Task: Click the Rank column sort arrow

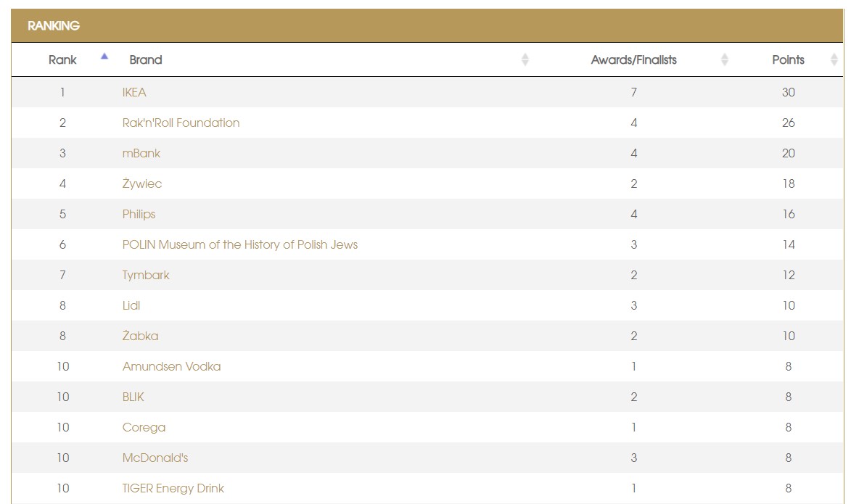Action: [x=104, y=57]
